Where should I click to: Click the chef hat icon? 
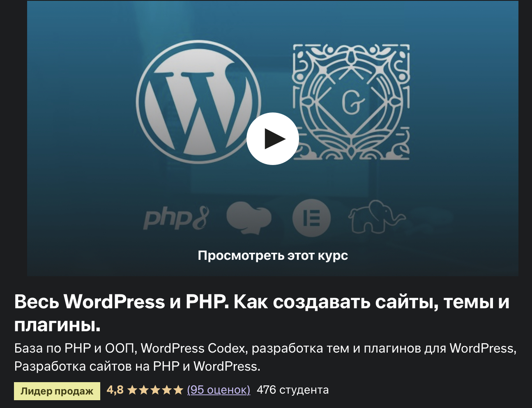coord(249,218)
